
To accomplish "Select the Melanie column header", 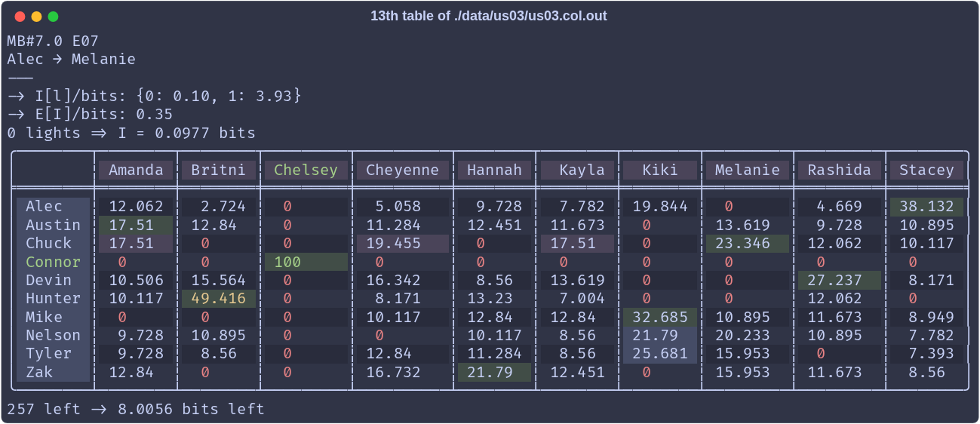I will coord(748,170).
